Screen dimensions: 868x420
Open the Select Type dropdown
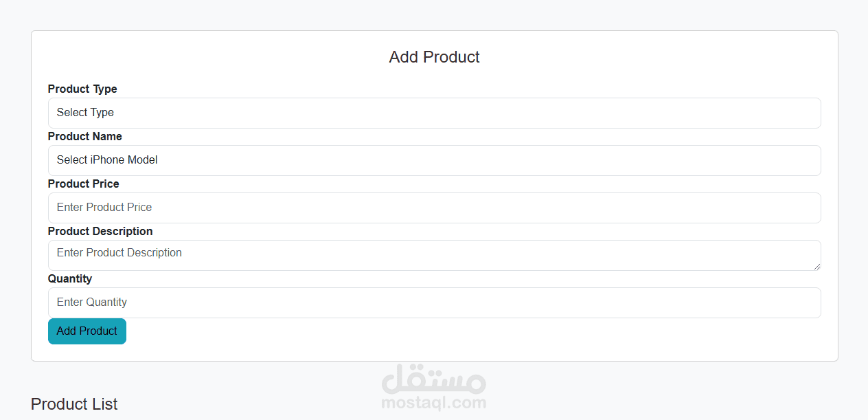pyautogui.click(x=434, y=113)
